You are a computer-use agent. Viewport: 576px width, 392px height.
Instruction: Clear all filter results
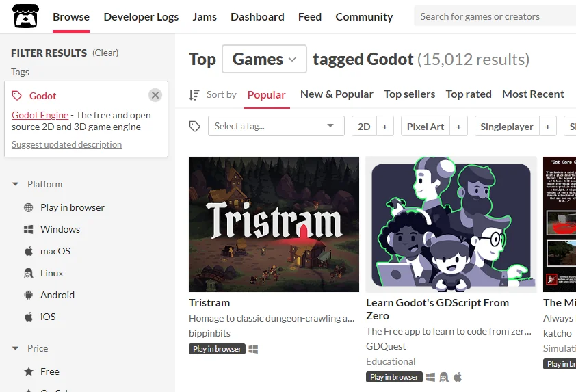105,53
